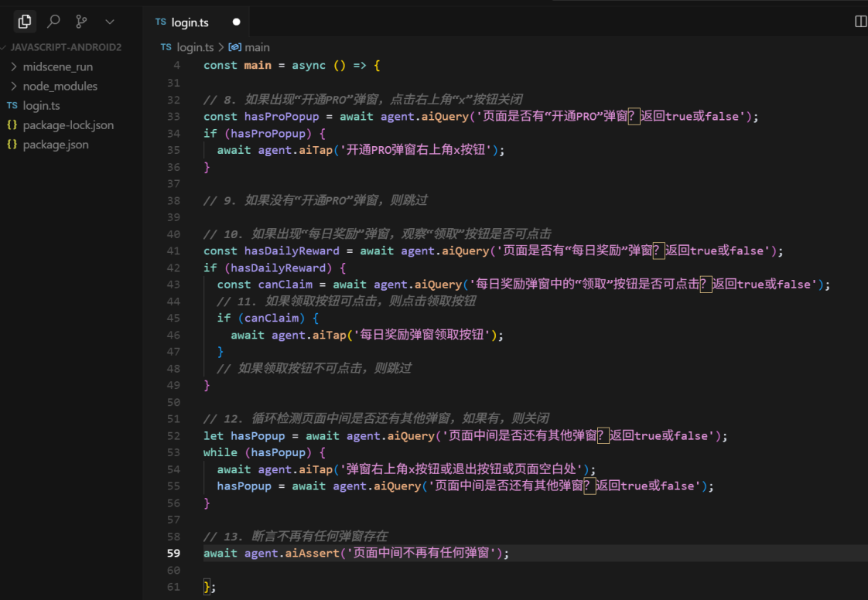Expand the node_modules folder
This screenshot has height=600, width=868.
60,87
